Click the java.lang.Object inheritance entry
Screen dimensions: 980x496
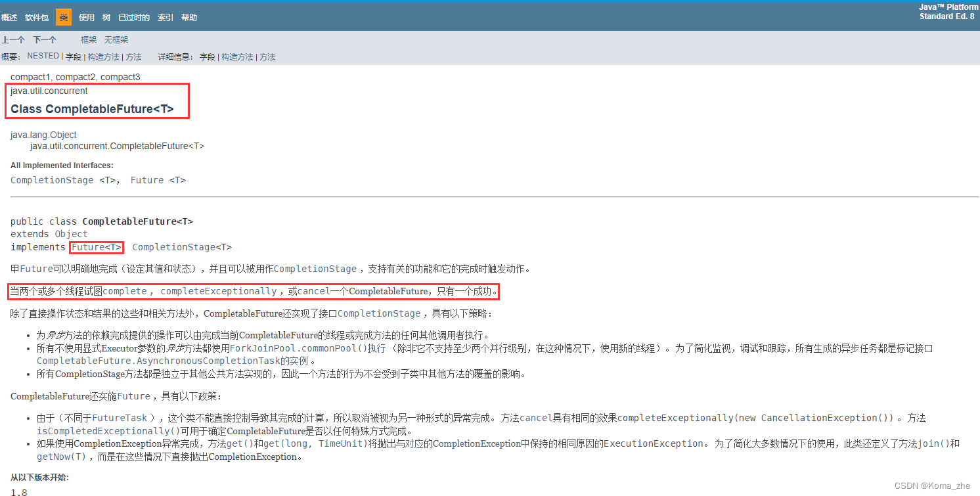[43, 135]
